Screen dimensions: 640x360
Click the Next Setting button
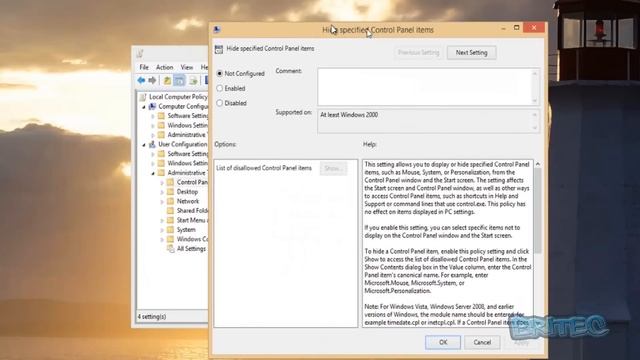click(x=471, y=53)
